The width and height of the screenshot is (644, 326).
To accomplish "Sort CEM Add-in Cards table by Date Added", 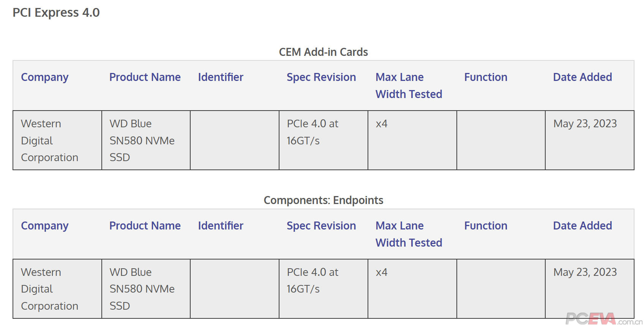I will (x=582, y=77).
